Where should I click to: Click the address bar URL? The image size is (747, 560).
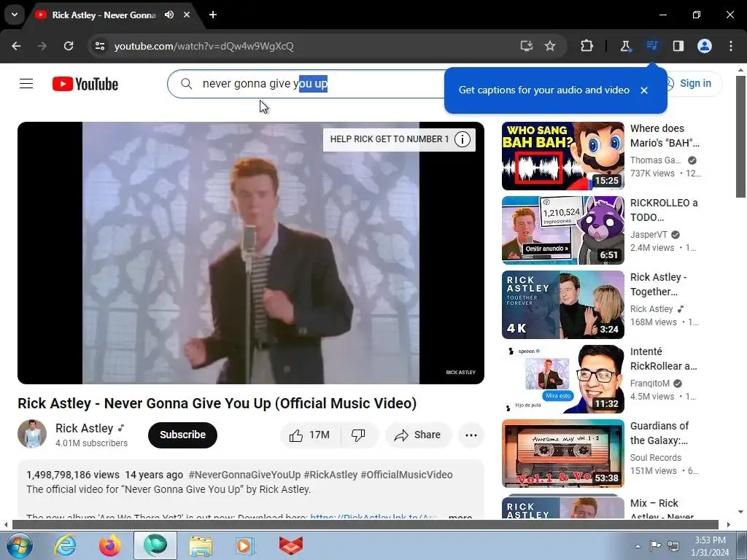pos(204,46)
